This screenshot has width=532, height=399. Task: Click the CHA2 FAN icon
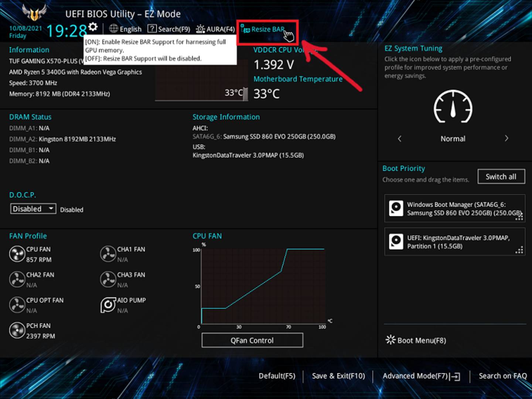(17, 280)
